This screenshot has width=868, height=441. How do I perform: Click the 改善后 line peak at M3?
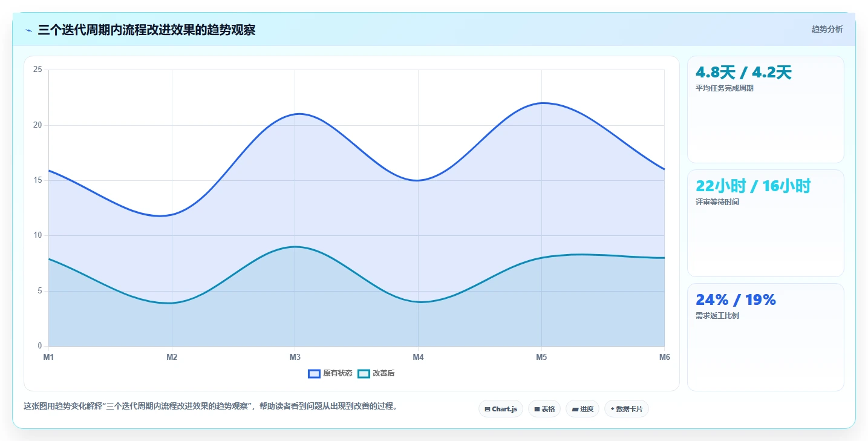(295, 247)
